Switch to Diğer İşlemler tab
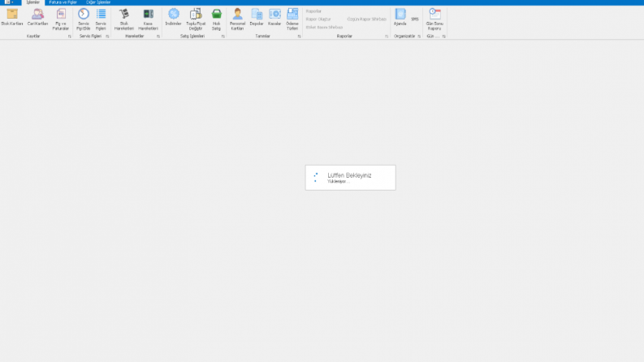Viewport: 644px width, 362px height. click(x=98, y=2)
